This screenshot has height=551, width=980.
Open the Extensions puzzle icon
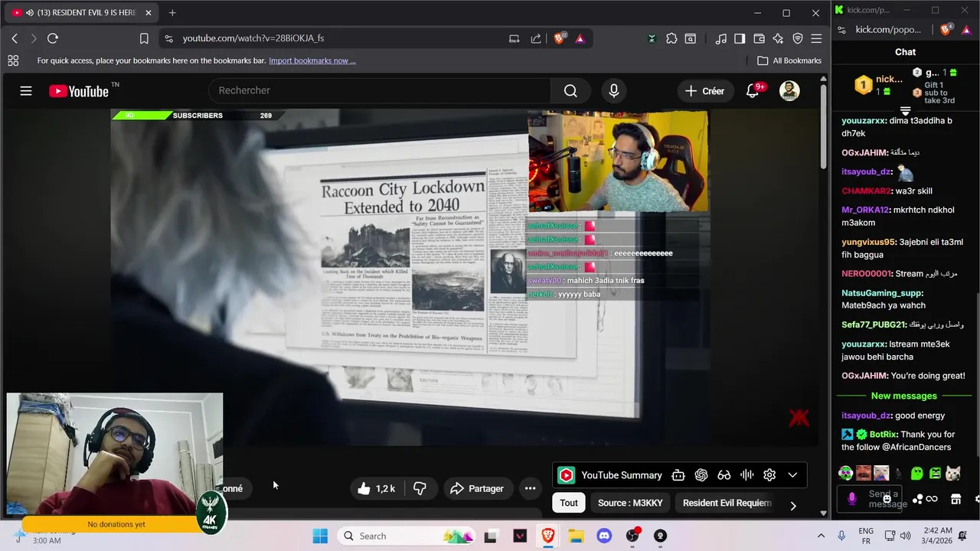(x=671, y=38)
